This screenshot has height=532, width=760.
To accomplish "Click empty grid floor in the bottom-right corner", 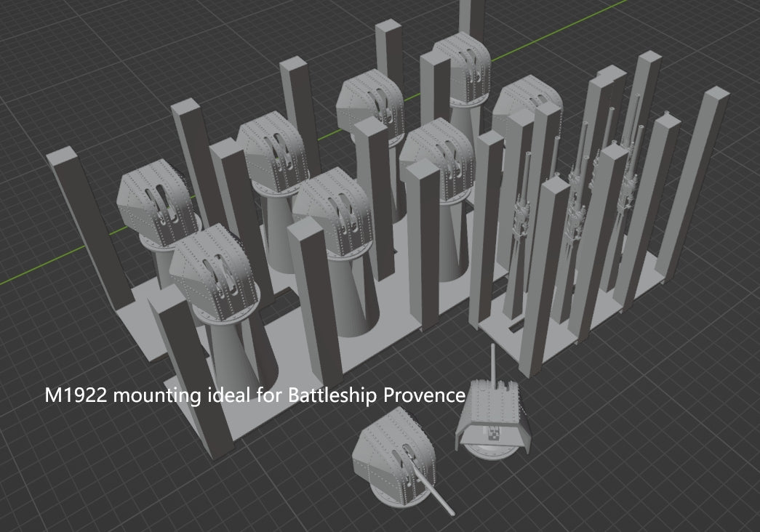I will coord(691,472).
